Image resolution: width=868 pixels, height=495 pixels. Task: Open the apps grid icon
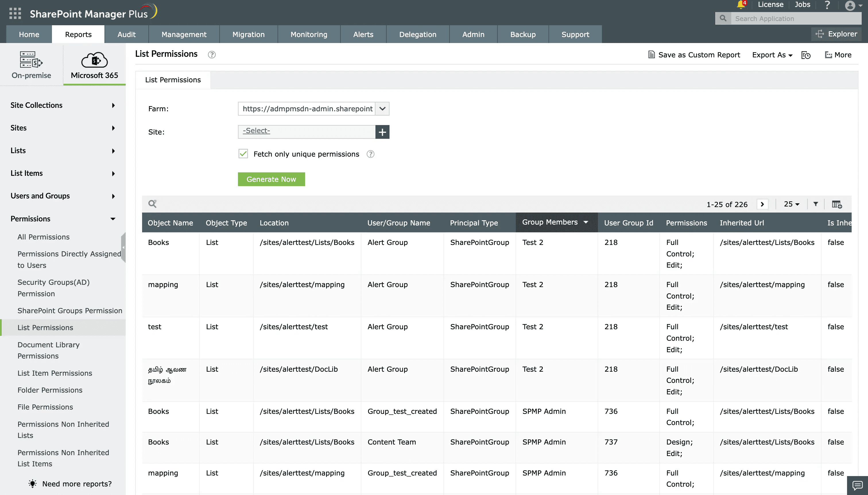click(x=15, y=13)
